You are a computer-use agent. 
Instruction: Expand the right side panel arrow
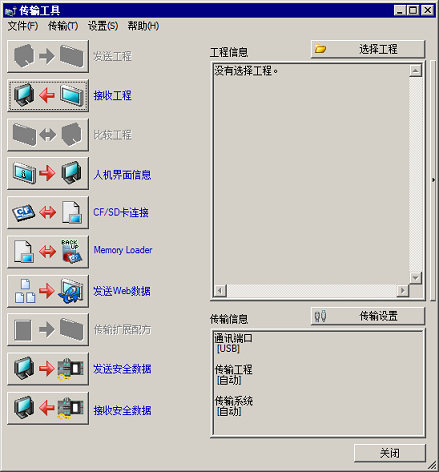[x=433, y=180]
